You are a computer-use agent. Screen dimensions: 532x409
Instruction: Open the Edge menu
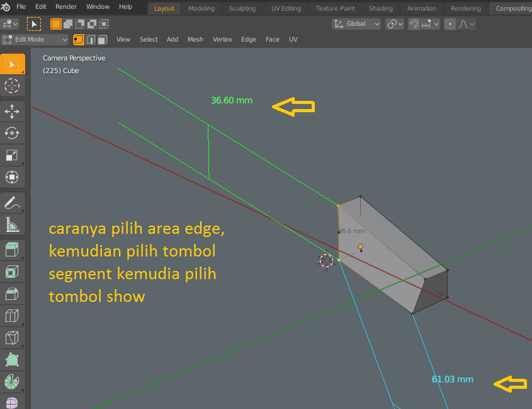pos(249,40)
